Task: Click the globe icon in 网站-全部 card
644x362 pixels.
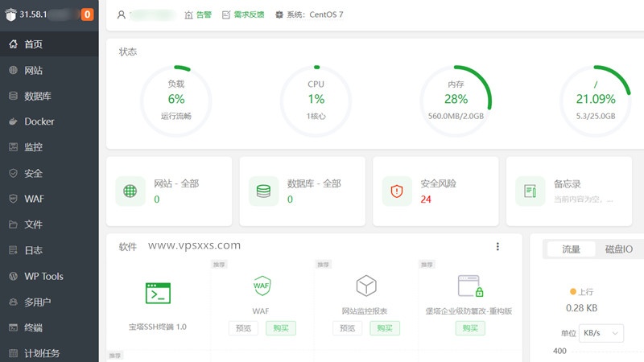Action: (130, 191)
